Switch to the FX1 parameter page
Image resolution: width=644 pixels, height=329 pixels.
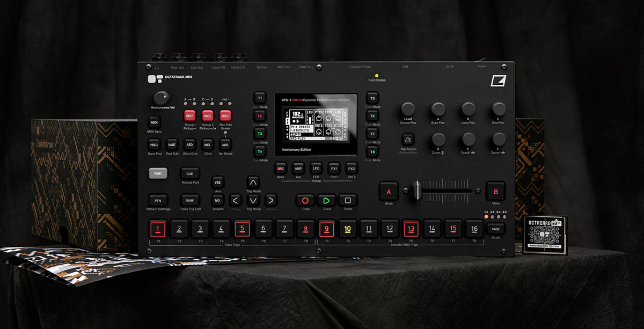point(333,168)
